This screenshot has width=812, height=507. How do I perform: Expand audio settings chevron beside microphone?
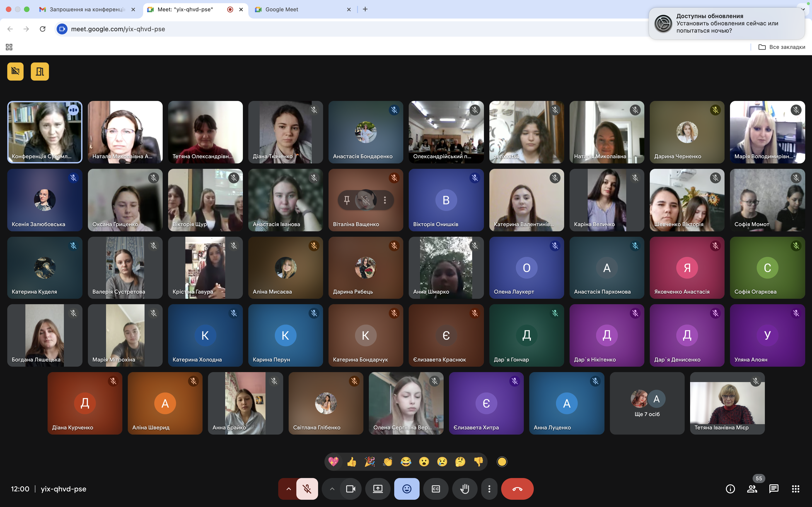coord(289,489)
